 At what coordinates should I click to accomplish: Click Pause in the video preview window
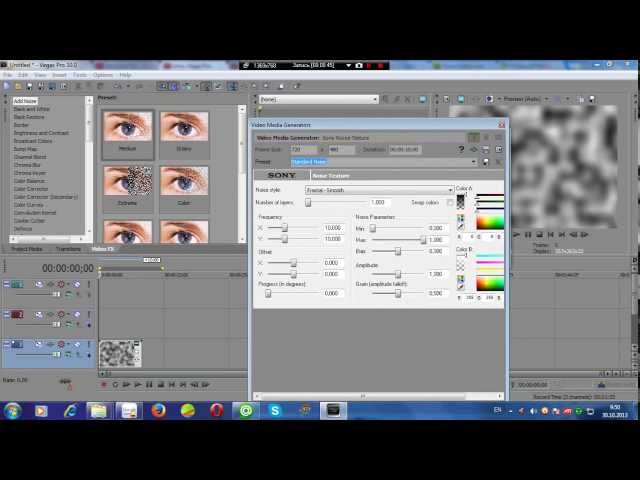pos(528,234)
